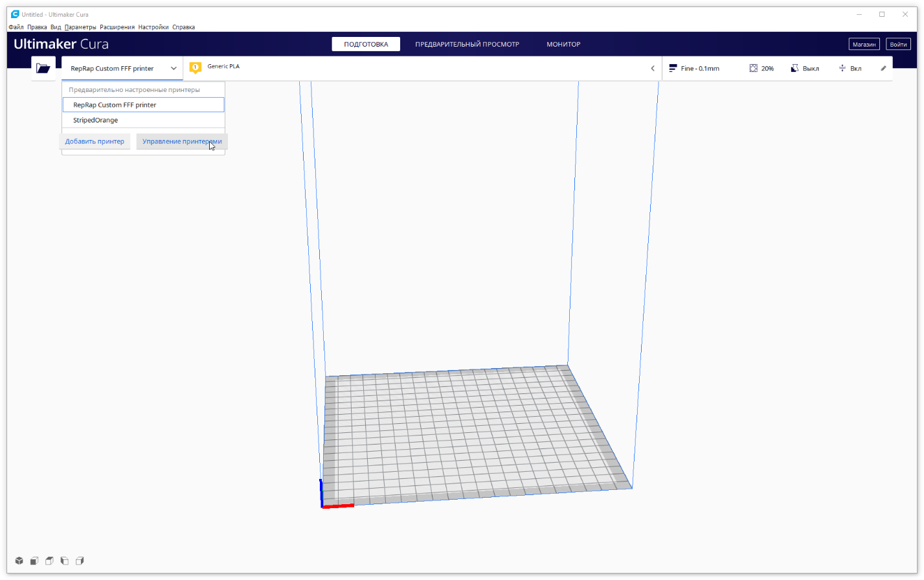Collapse the printer selector dropdown chevron

click(x=174, y=68)
